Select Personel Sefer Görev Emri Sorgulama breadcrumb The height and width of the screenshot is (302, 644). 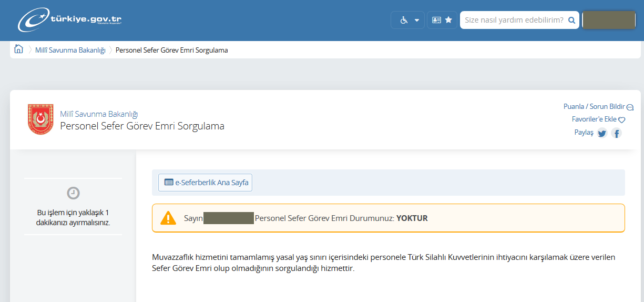click(x=171, y=50)
